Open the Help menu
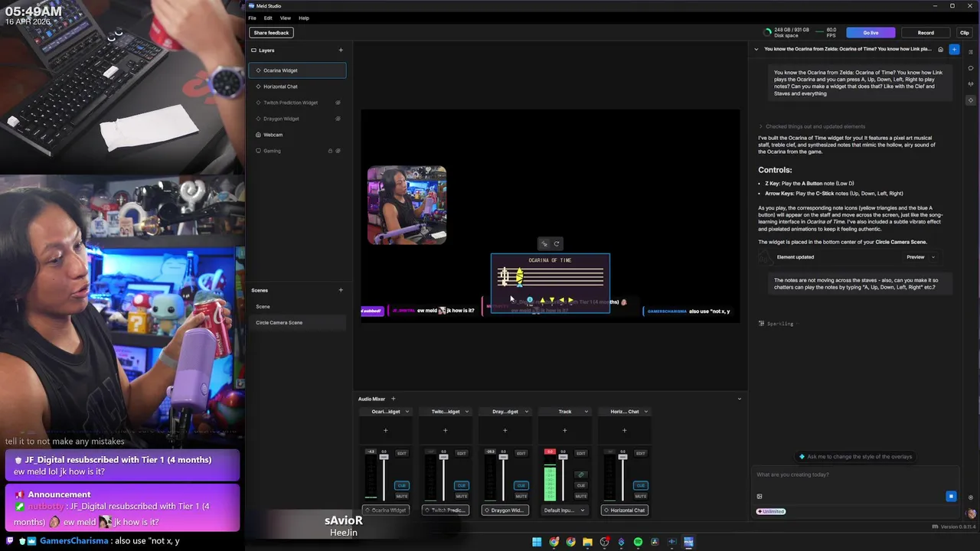 pos(304,18)
